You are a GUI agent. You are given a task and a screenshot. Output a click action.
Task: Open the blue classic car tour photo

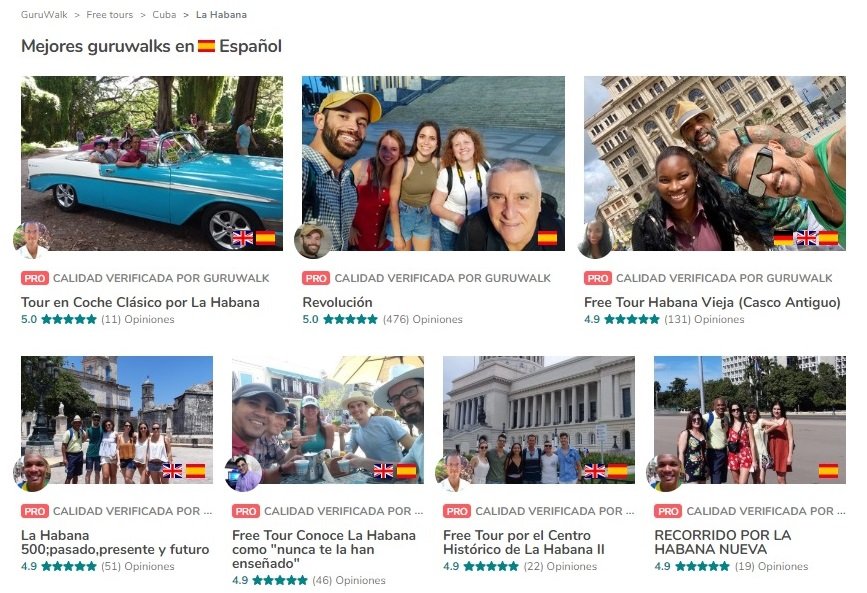pos(152,163)
